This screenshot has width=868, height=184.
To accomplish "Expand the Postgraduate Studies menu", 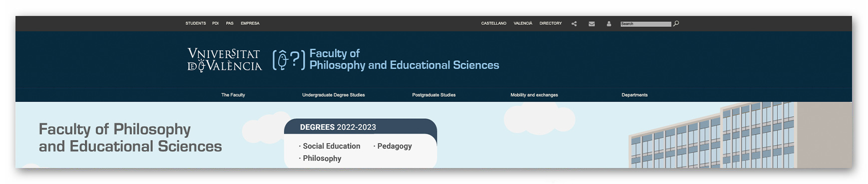I will (434, 95).
